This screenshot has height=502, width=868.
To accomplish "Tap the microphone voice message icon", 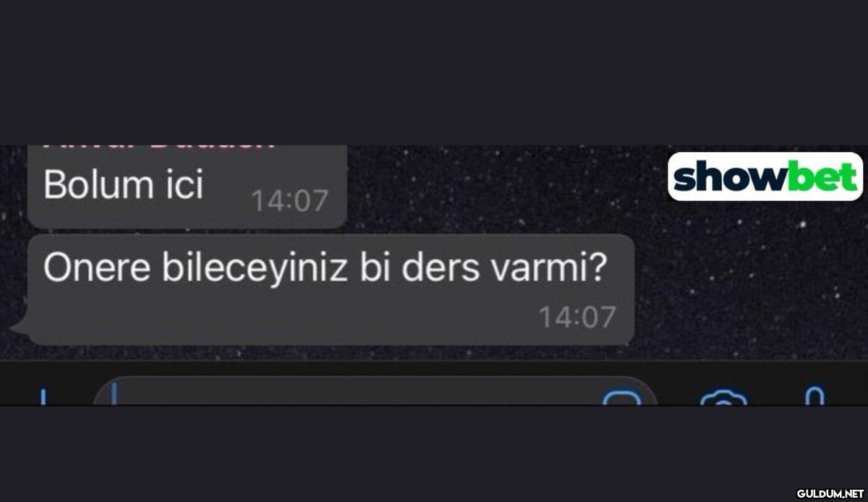I will pos(815,396).
